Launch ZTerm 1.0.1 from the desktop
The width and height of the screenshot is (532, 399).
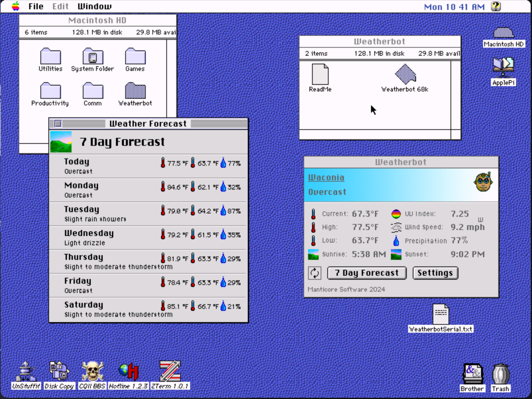tap(170, 371)
